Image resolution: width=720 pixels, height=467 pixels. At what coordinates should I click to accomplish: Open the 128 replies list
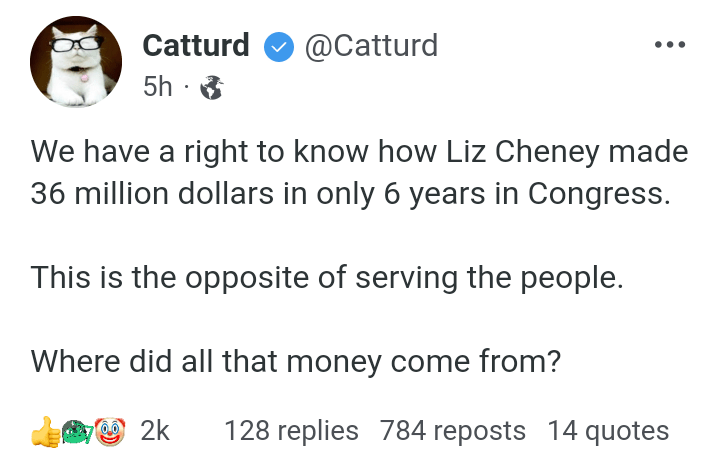pos(291,431)
